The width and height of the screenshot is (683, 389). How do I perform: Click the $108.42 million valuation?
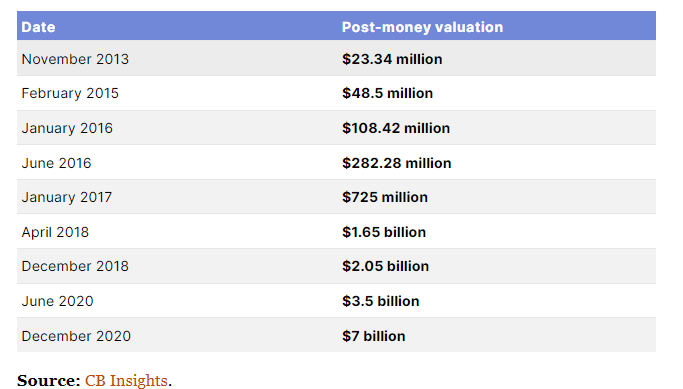(396, 128)
